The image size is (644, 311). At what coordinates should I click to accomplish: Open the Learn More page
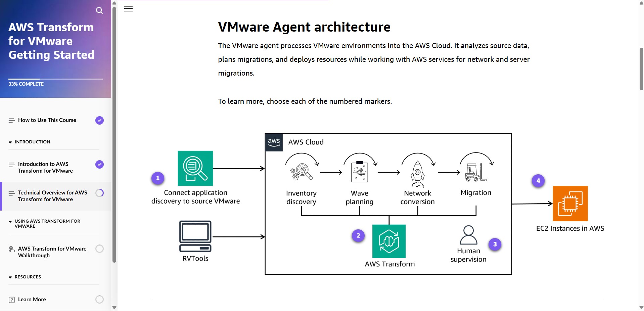32,300
